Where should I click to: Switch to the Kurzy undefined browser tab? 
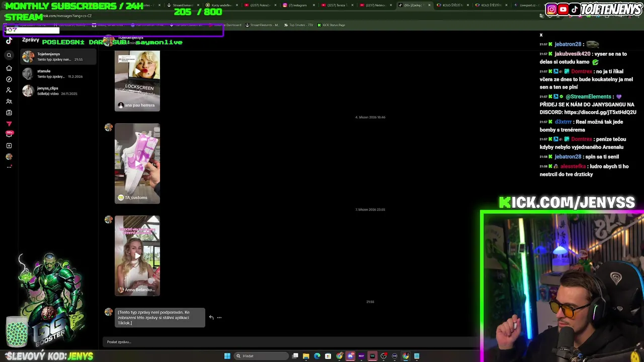[221, 5]
